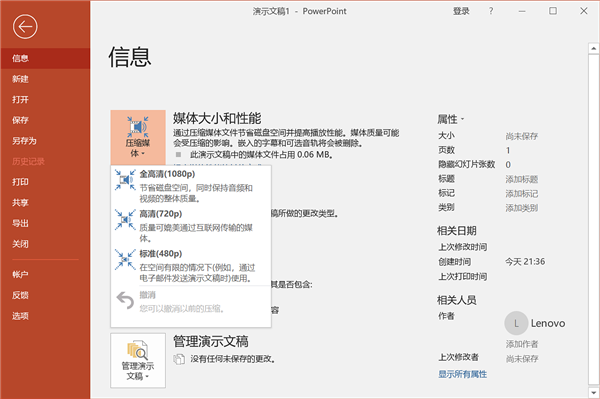Select 新建 in the backstage menu
The image size is (600, 399).
point(45,79)
